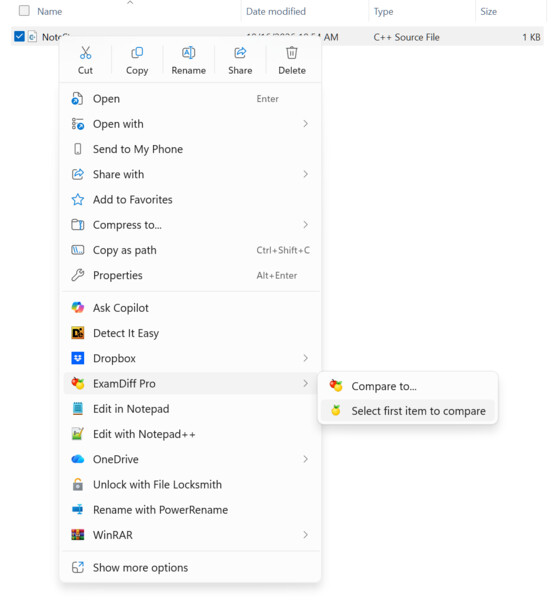This screenshot has width=560, height=602.
Task: Click the Send to My Phone icon
Action: click(x=78, y=149)
